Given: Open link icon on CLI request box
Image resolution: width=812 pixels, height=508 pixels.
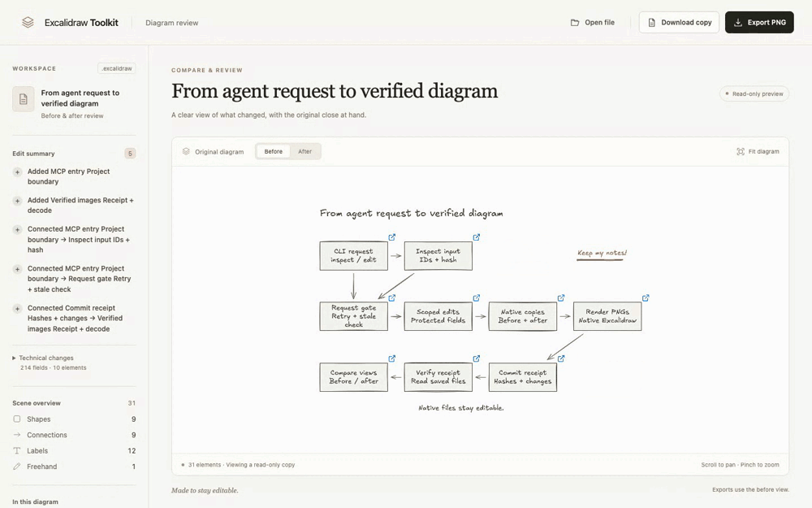Looking at the screenshot, I should (392, 237).
